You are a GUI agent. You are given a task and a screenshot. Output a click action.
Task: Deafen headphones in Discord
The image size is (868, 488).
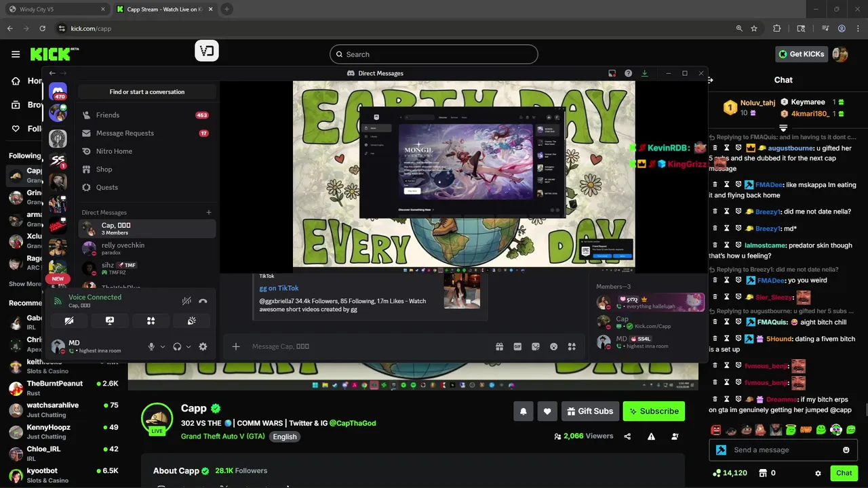click(177, 346)
